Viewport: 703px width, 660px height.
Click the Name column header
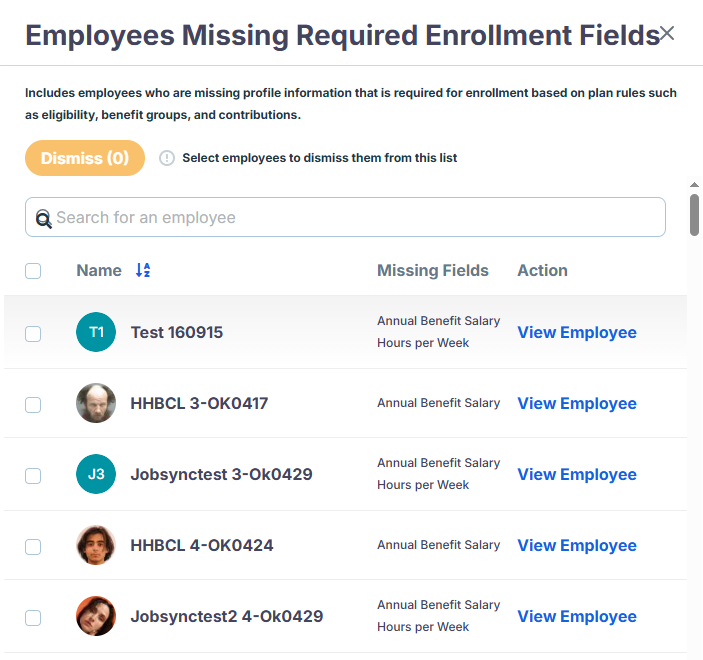click(99, 270)
